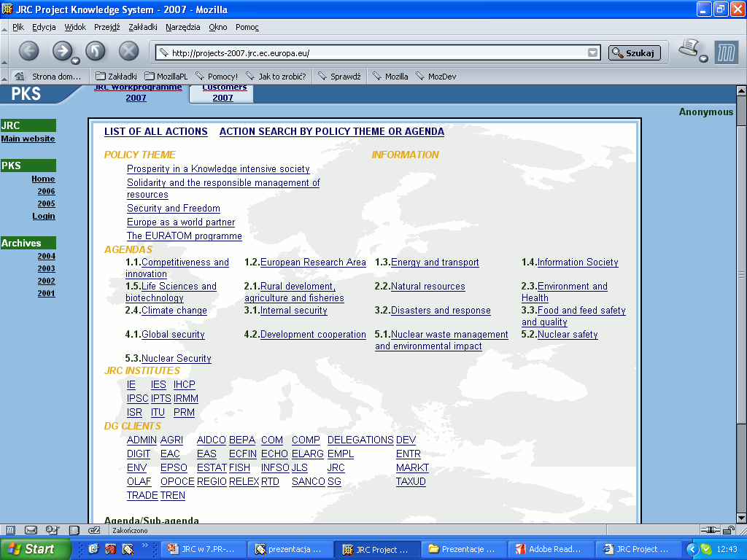Open the 2004 archive link

[46, 256]
